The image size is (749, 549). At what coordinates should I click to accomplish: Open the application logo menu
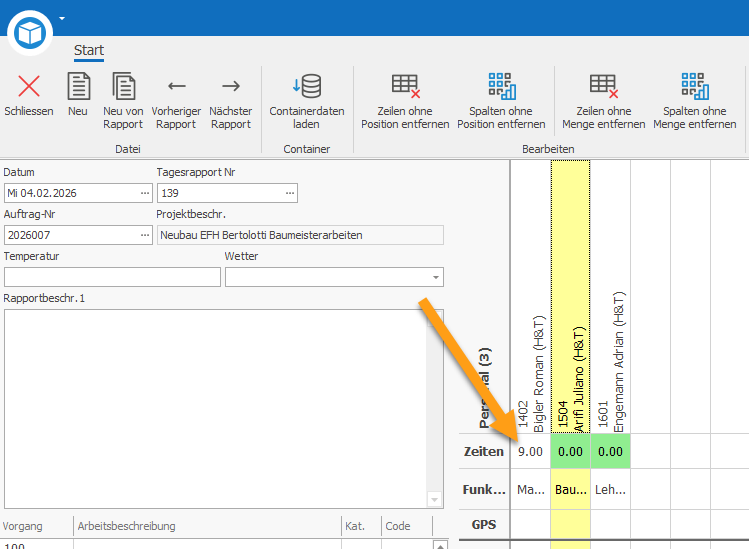point(30,33)
